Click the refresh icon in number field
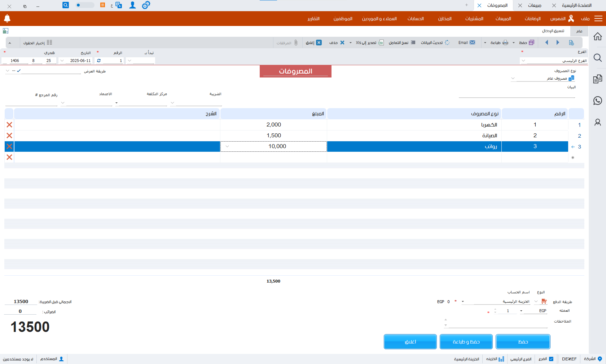Image resolution: width=606 pixels, height=364 pixels. (99, 61)
